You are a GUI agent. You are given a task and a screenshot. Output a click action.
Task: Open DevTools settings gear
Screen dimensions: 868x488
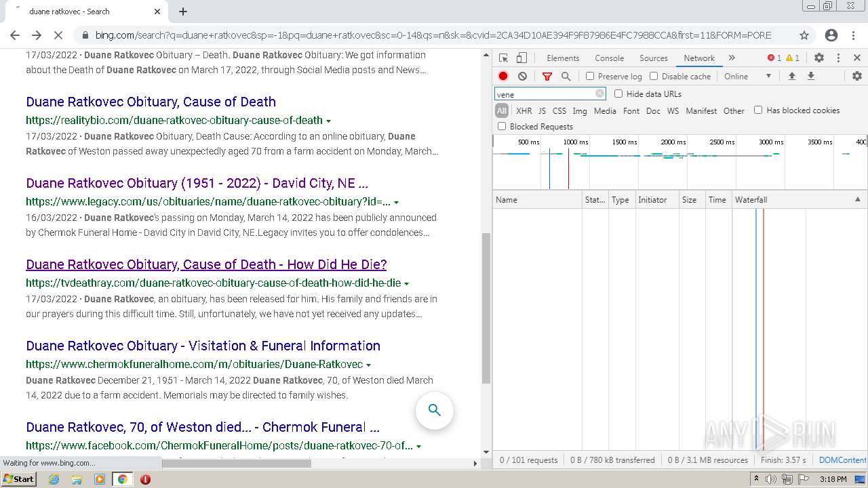tap(819, 58)
